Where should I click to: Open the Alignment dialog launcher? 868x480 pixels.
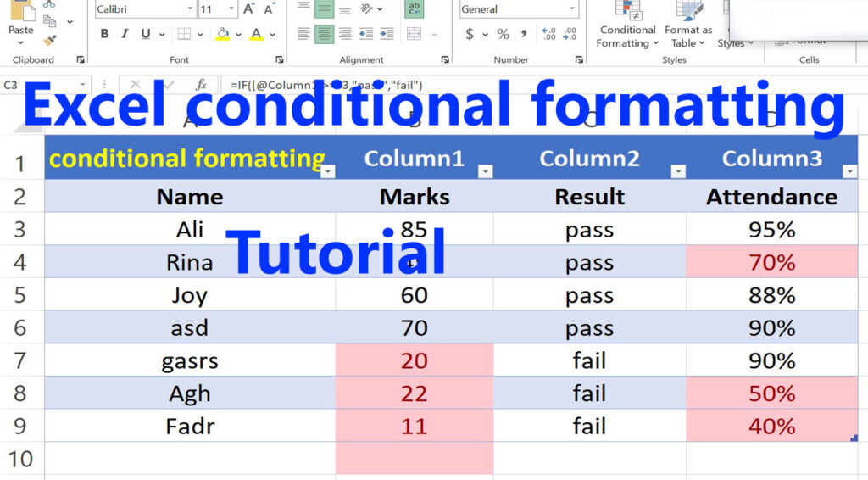[x=445, y=59]
